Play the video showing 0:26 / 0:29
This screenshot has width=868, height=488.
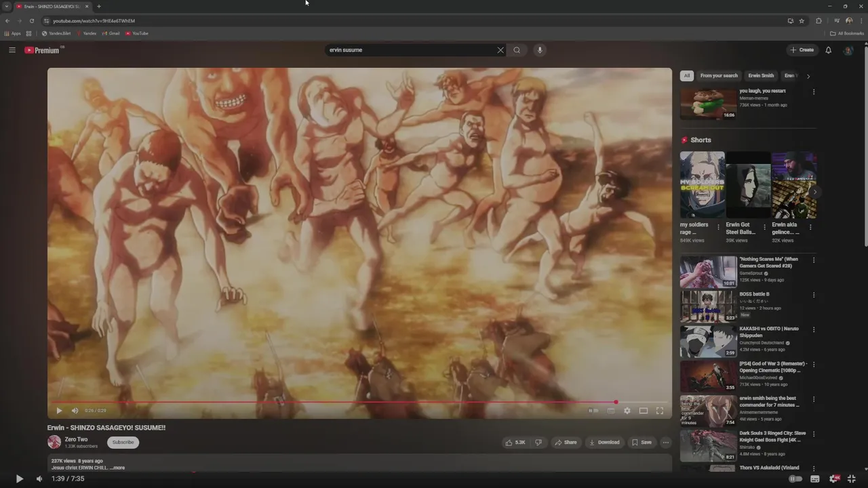coord(59,411)
